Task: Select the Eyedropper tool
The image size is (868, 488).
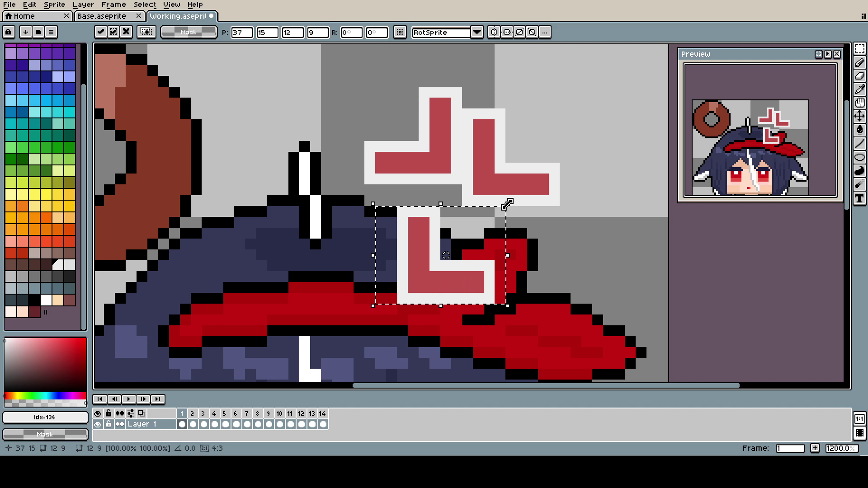Action: 860,89
